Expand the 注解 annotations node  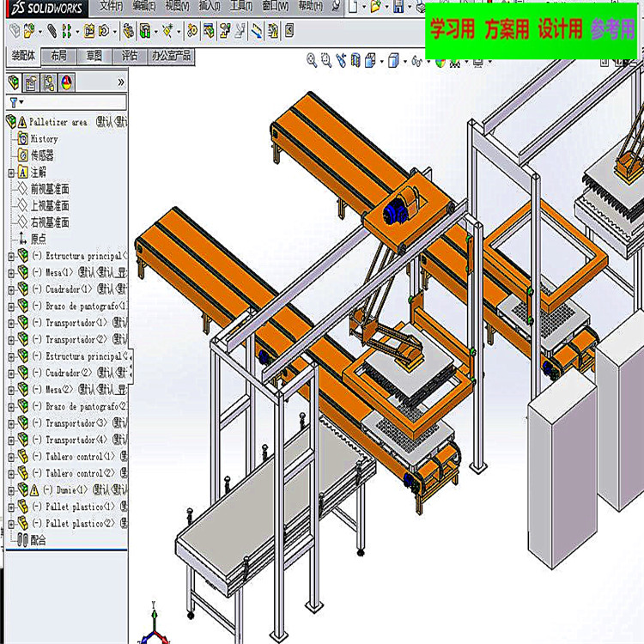coord(11,173)
